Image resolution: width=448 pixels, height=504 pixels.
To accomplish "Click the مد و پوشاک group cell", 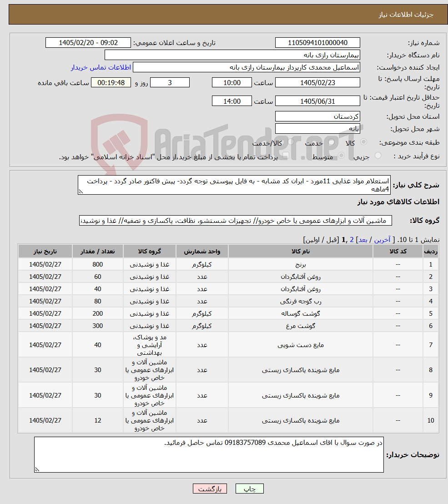I will [150, 345].
